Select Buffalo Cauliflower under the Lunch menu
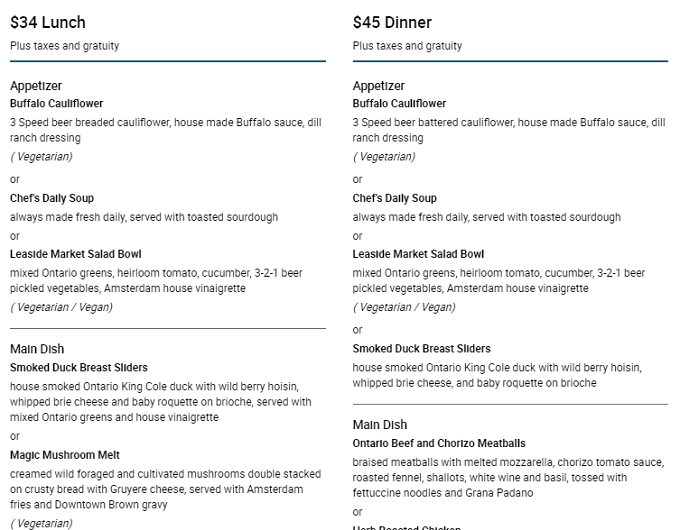The height and width of the screenshot is (530, 680). click(56, 104)
